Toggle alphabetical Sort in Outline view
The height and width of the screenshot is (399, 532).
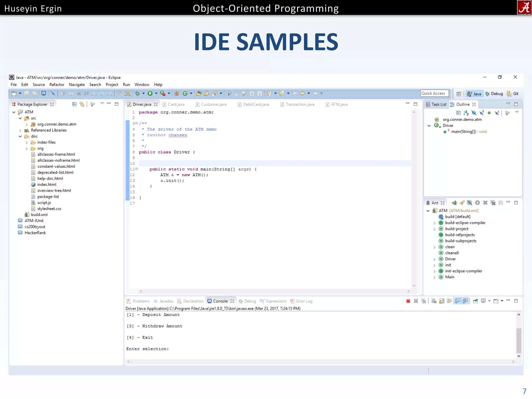(466, 113)
